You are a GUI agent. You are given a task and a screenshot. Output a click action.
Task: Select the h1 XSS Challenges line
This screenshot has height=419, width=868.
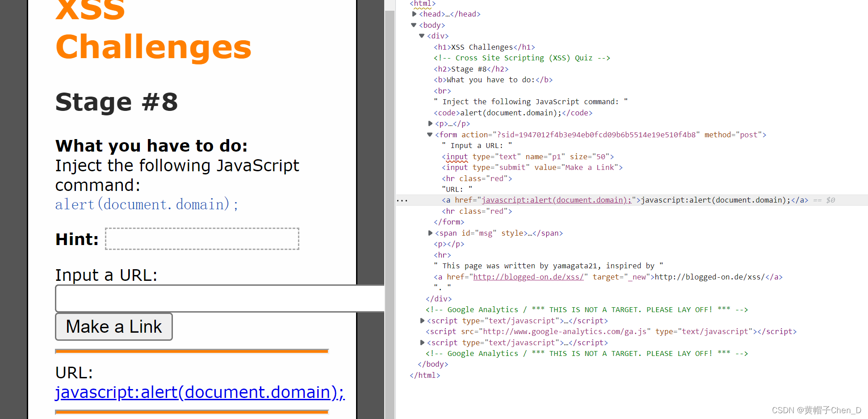(x=484, y=47)
